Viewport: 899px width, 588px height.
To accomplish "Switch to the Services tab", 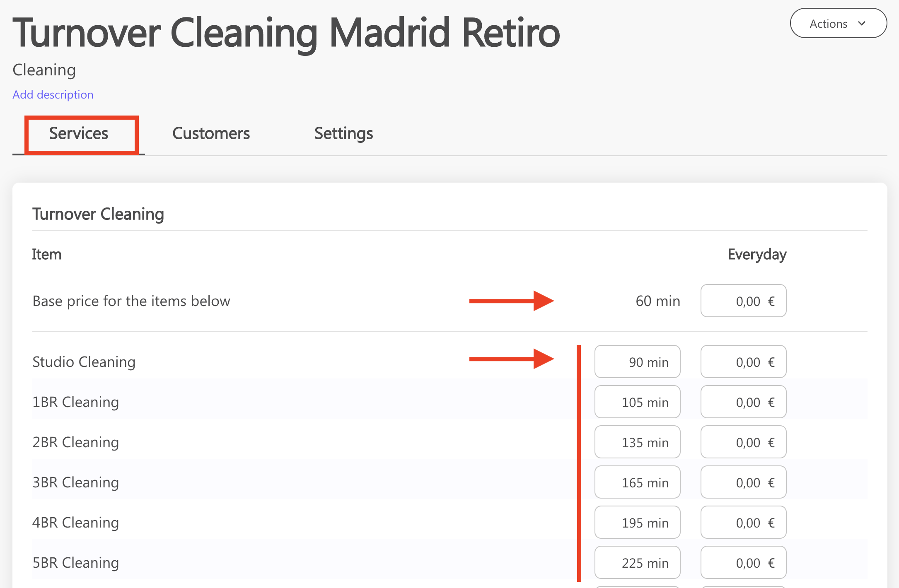I will pos(79,134).
